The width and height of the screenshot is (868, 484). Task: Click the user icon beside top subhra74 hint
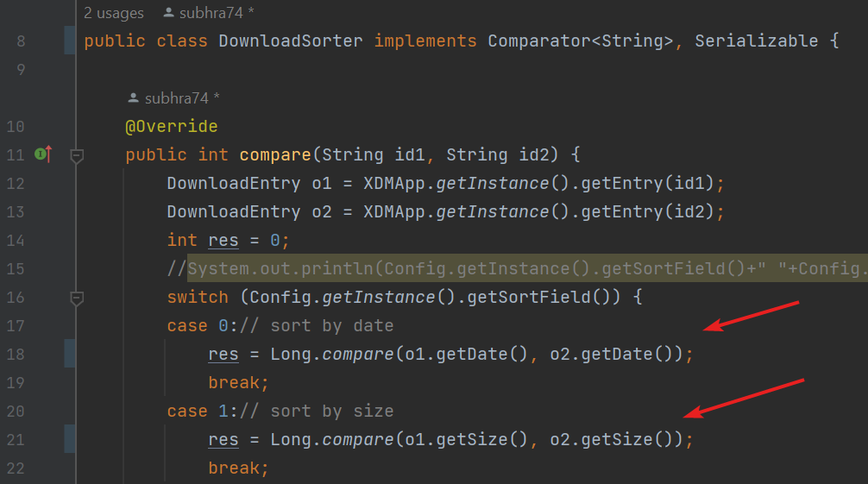(169, 12)
